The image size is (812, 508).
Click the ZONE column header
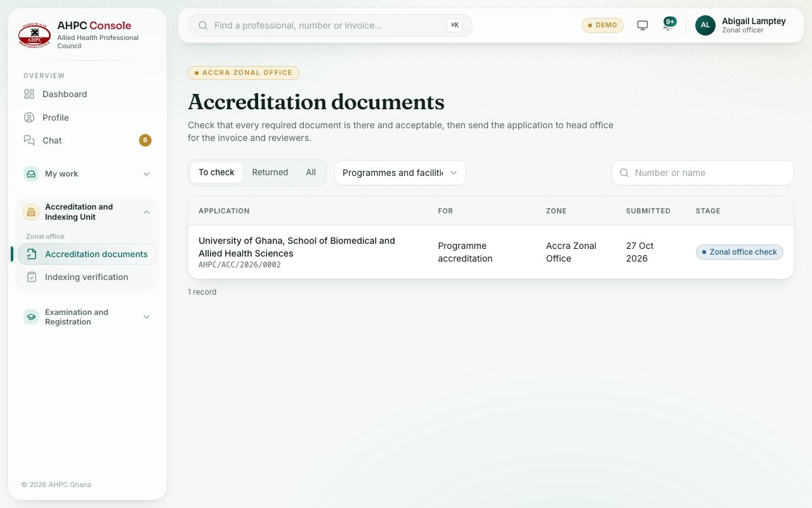coord(556,211)
